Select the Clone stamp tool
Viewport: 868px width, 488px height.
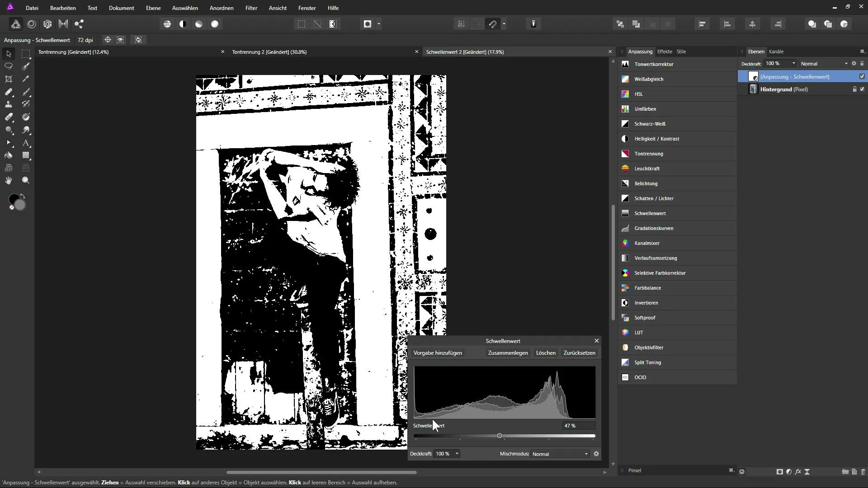click(x=9, y=104)
